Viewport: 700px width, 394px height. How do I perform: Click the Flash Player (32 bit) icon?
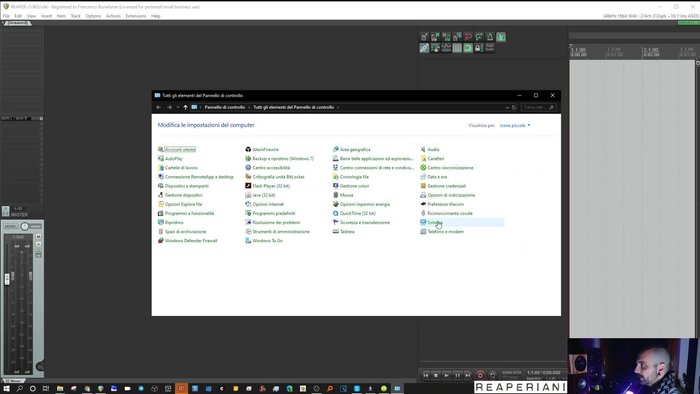(248, 186)
